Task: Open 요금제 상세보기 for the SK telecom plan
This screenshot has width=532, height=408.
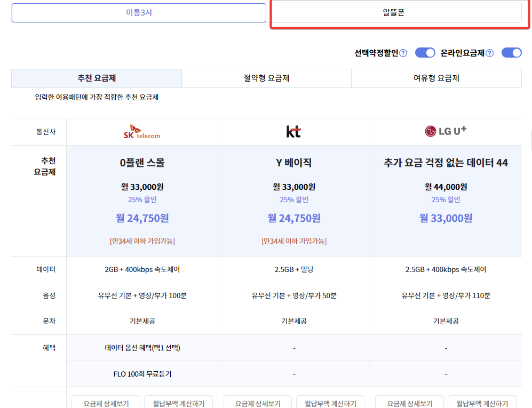Action: click(106, 403)
